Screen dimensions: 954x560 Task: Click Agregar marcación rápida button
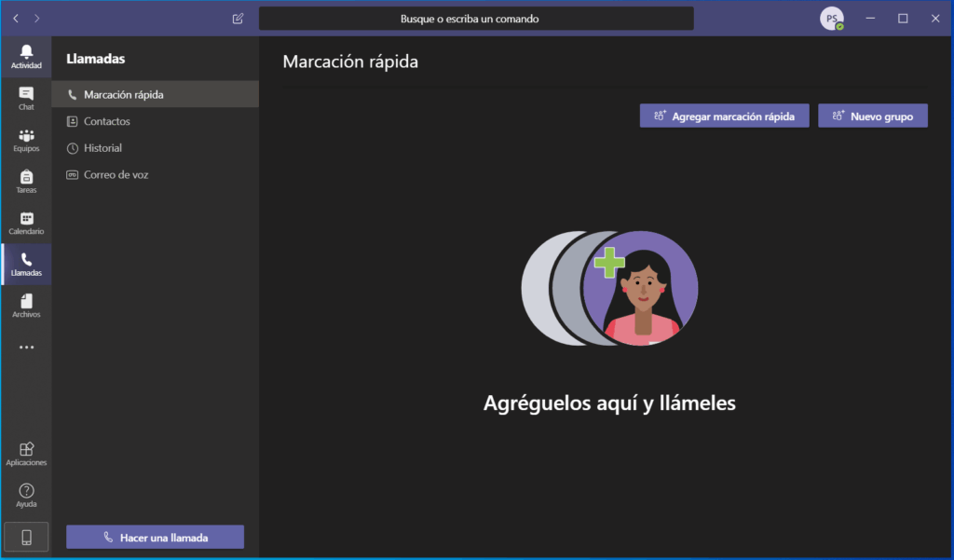(x=724, y=116)
